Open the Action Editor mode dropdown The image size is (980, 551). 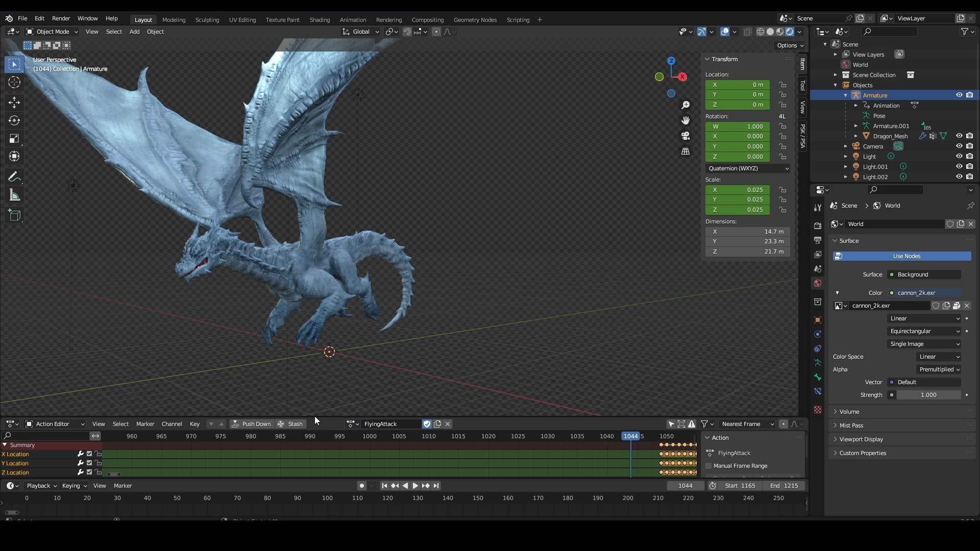(x=55, y=424)
